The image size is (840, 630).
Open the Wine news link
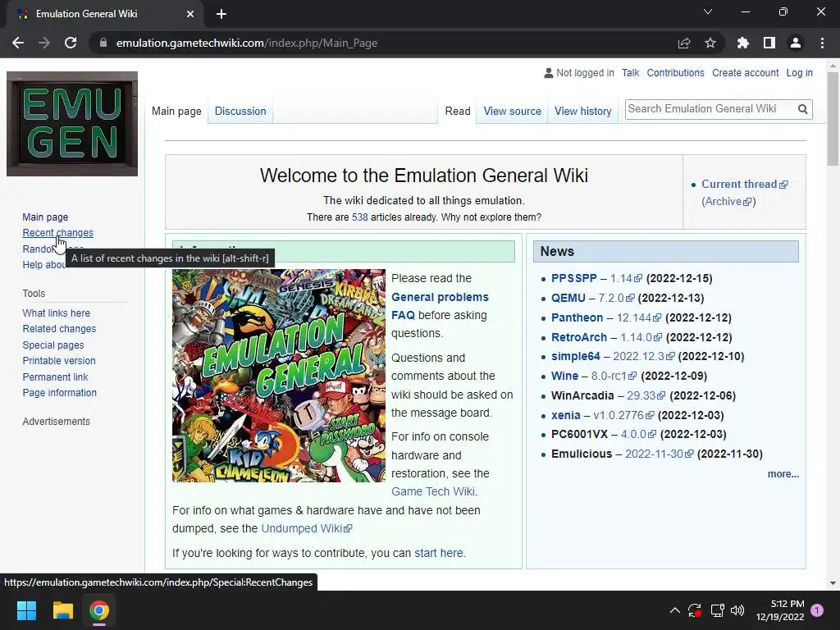tap(564, 376)
